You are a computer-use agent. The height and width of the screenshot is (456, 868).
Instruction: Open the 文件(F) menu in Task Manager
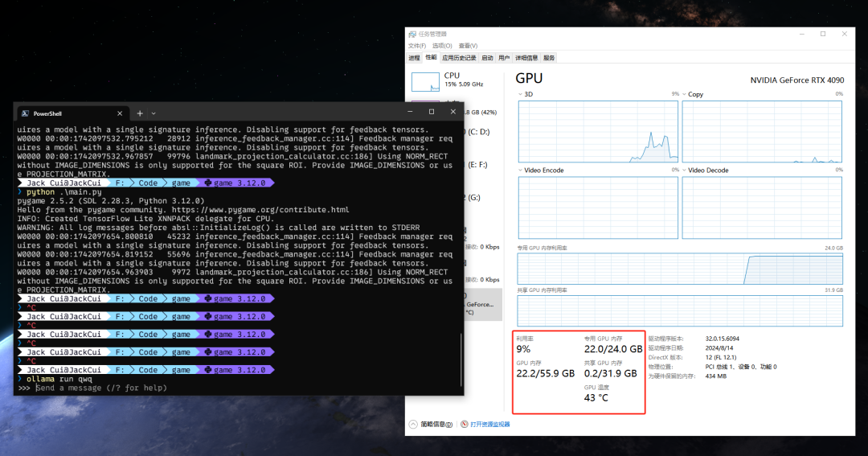click(x=417, y=46)
